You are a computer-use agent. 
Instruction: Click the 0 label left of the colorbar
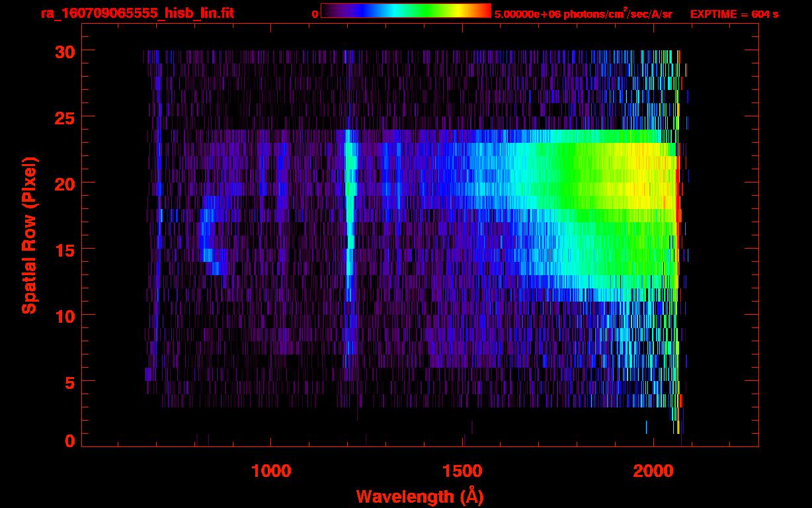coord(315,14)
